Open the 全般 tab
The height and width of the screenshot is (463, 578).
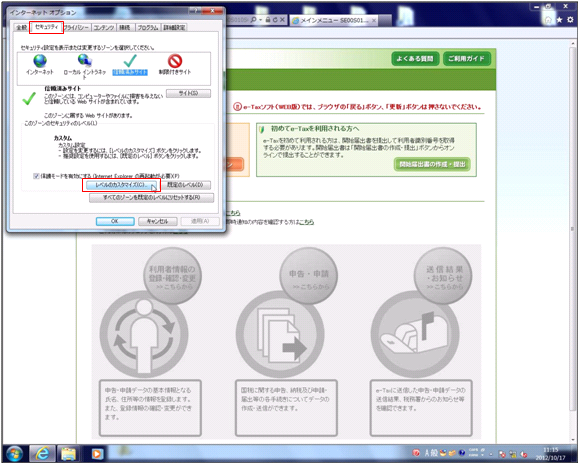coord(22,28)
